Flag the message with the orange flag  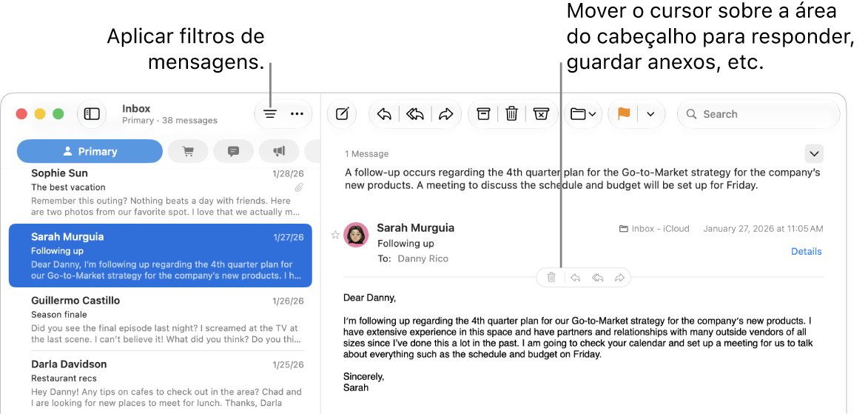(x=623, y=113)
